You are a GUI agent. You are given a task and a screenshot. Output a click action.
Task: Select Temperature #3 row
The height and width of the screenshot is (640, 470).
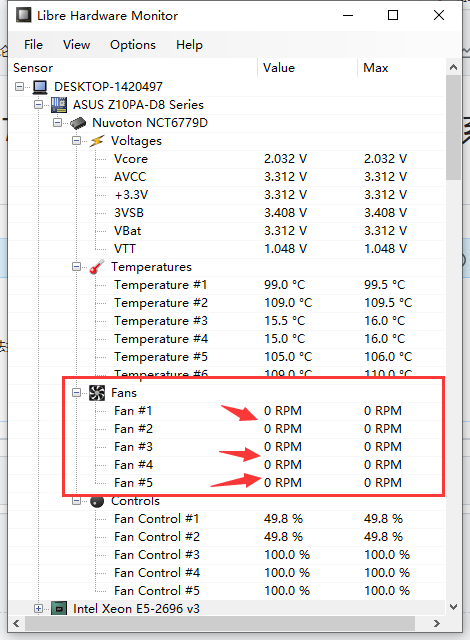[x=227, y=321]
